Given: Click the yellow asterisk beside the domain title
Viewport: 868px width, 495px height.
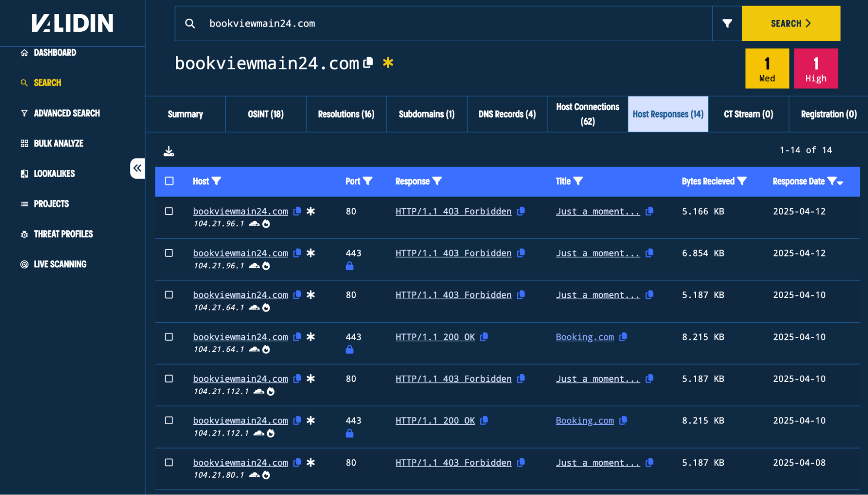Looking at the screenshot, I should (388, 63).
